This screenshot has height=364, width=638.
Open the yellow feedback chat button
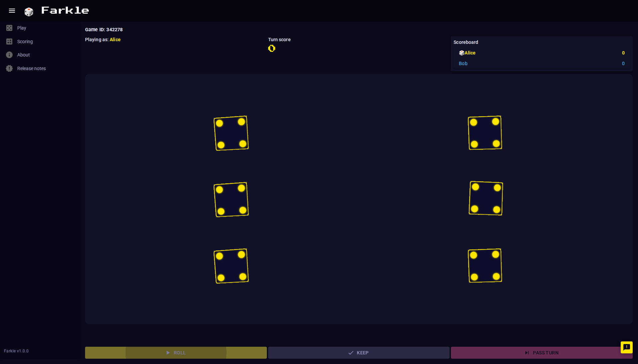click(627, 347)
